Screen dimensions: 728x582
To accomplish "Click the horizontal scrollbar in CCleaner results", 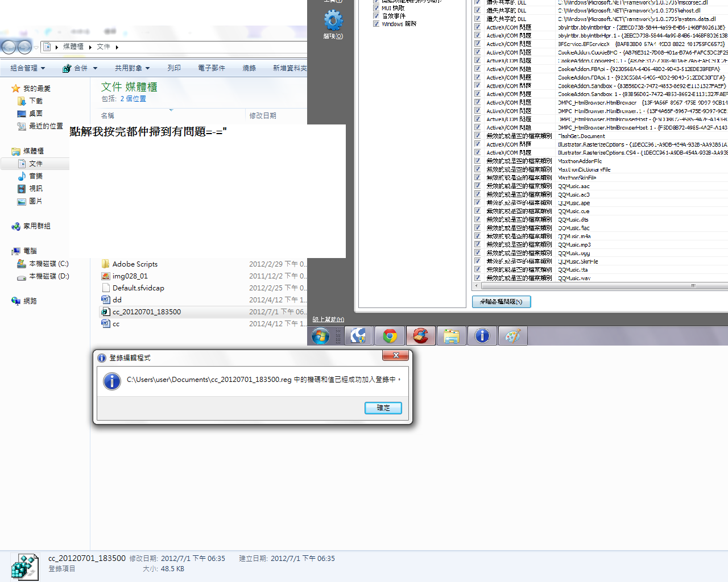I will tap(605, 285).
